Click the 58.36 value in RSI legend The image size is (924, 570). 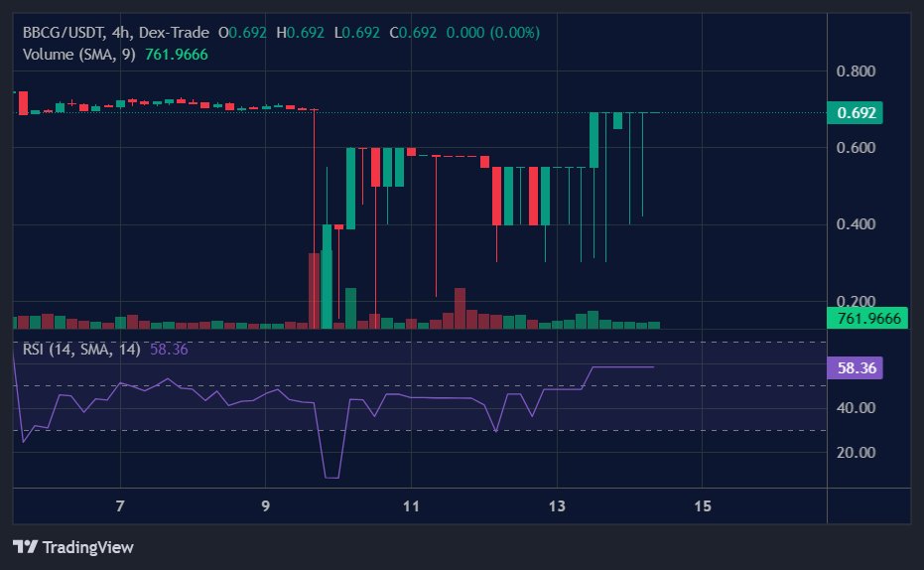click(x=169, y=350)
